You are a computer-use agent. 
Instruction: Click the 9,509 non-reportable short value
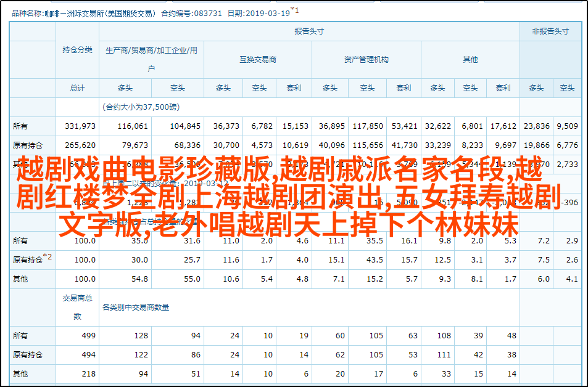[x=567, y=126]
